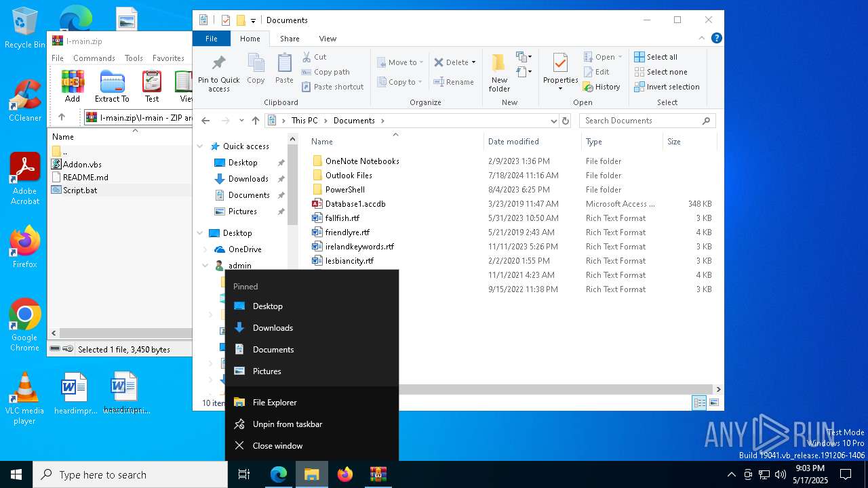Open Task View on taskbar

(x=244, y=474)
